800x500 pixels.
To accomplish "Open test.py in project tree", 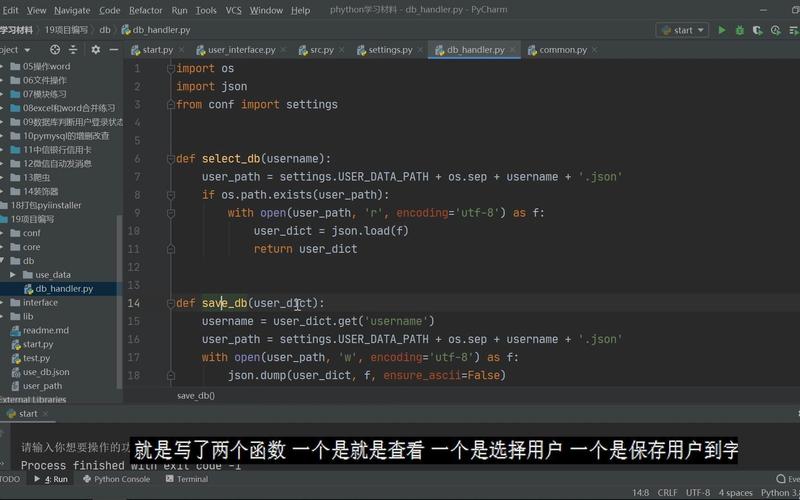I will point(36,358).
